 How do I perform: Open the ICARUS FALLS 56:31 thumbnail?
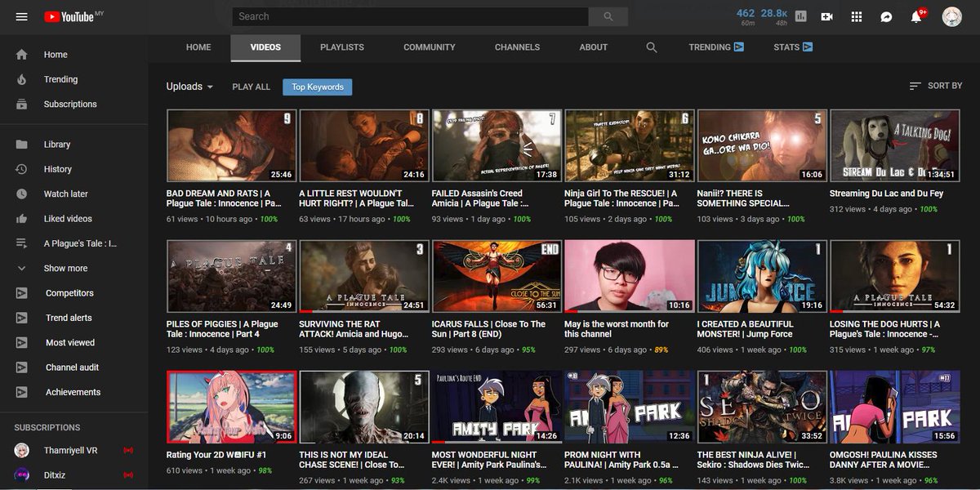pyautogui.click(x=497, y=276)
